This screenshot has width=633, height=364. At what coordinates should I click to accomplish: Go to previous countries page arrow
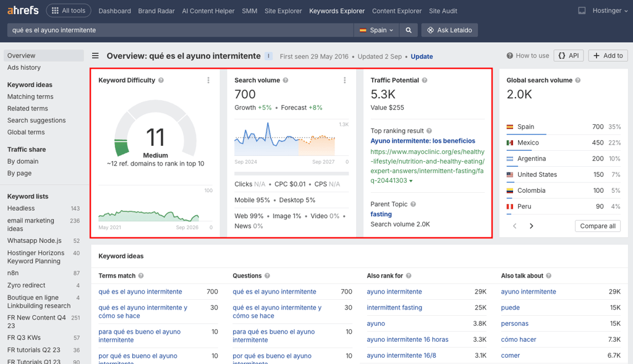click(x=515, y=226)
